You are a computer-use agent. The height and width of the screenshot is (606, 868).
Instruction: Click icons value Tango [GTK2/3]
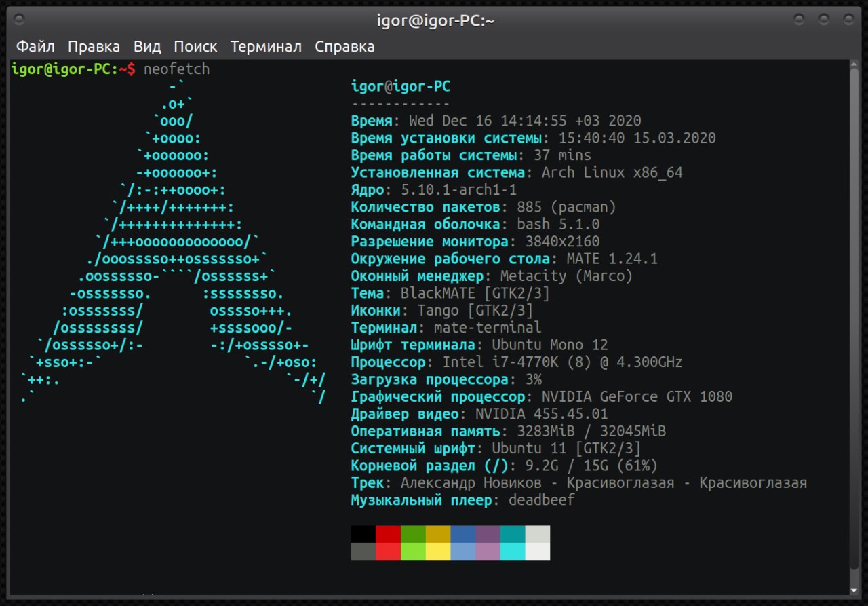point(475,310)
